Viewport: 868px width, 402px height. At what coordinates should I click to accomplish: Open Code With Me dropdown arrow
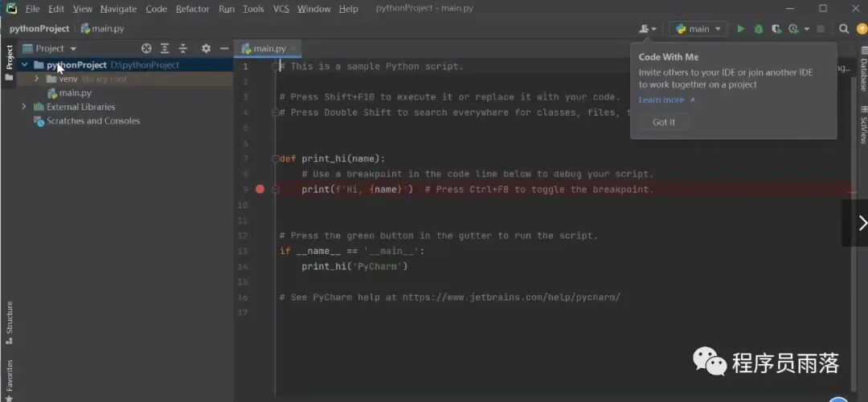click(x=654, y=30)
